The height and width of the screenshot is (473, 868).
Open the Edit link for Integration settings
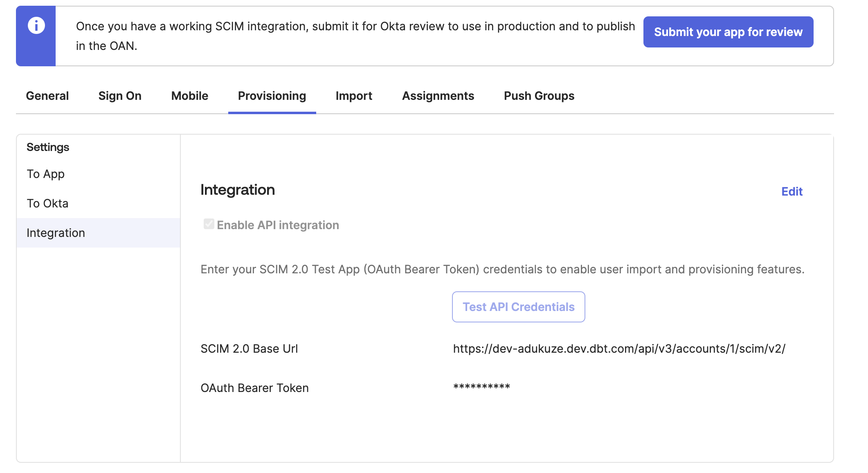(x=792, y=191)
